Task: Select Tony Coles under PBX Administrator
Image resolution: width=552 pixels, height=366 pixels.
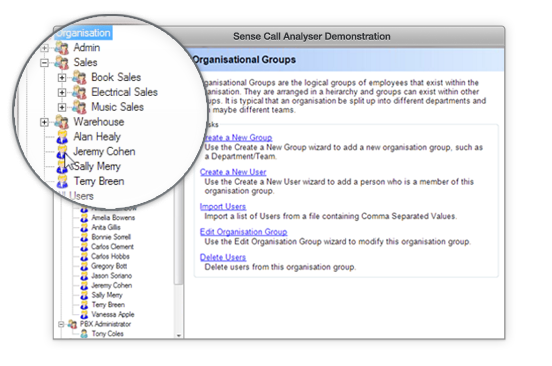Action: 107,334
